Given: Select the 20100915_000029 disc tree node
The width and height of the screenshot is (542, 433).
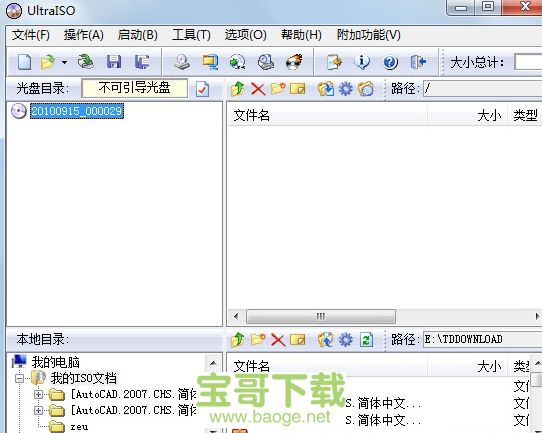Looking at the screenshot, I should point(77,111).
